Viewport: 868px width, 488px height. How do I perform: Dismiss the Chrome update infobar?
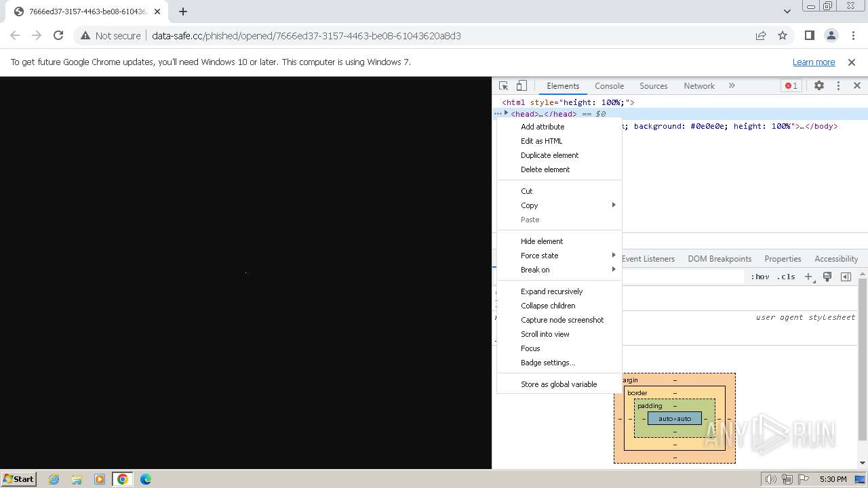[x=852, y=62]
